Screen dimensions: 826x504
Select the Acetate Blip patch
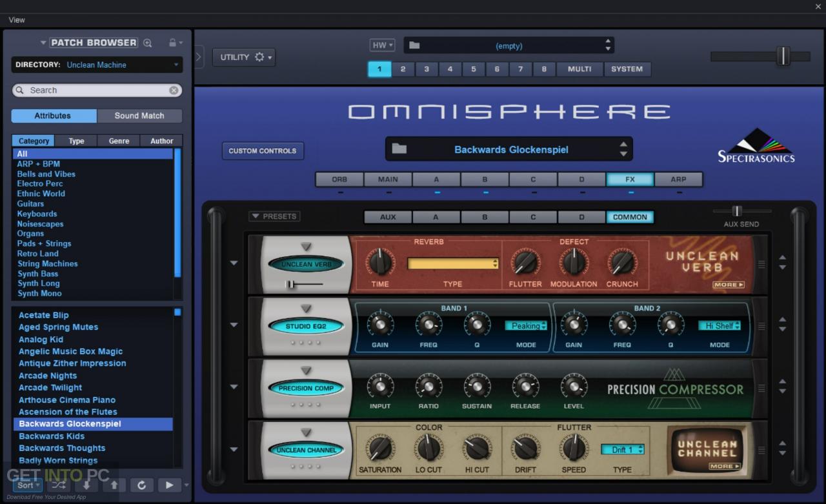point(43,315)
